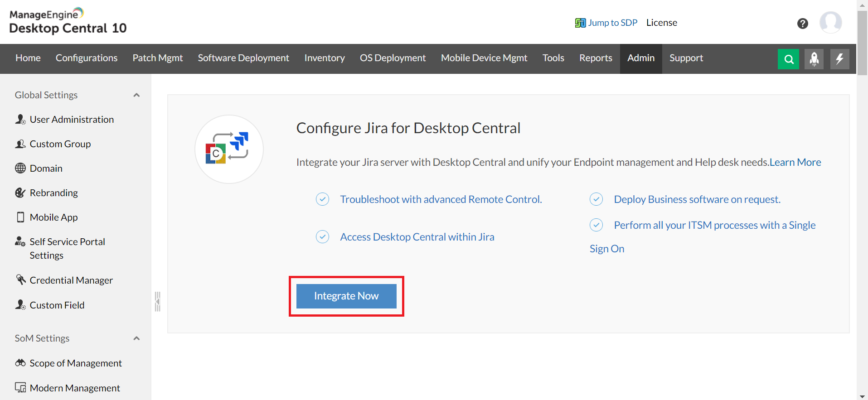
Task: Click the sidebar collapse handle
Action: [x=158, y=302]
